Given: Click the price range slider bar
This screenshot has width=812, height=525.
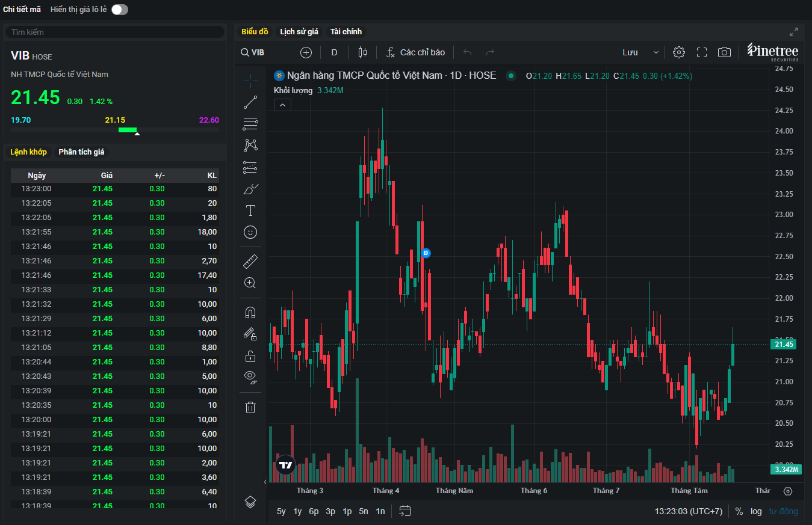Looking at the screenshot, I should tap(115, 130).
